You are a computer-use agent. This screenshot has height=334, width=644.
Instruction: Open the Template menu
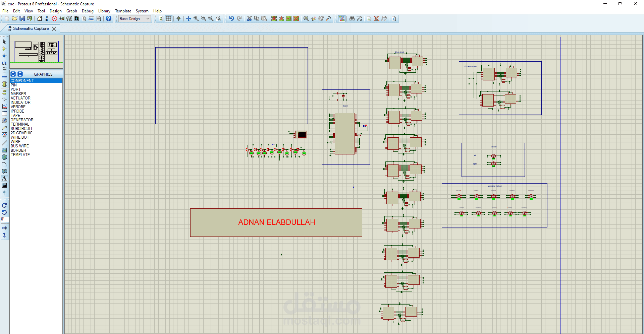pyautogui.click(x=123, y=11)
